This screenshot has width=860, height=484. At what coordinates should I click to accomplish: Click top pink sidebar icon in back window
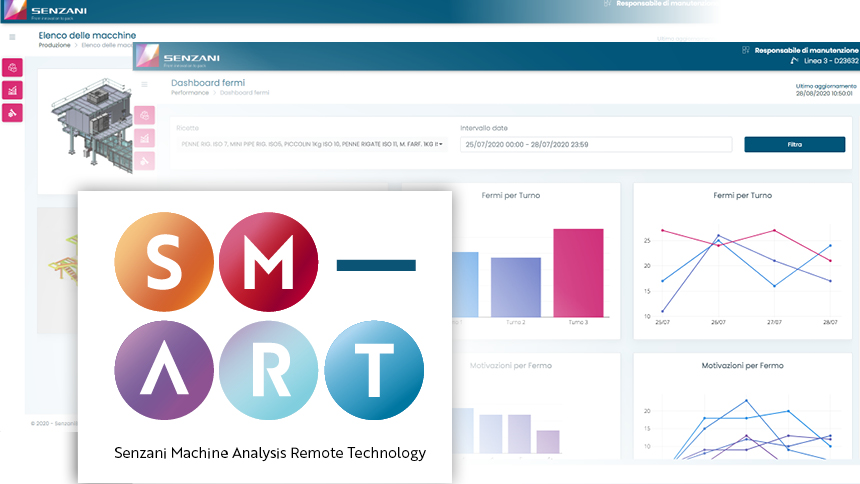click(x=12, y=67)
